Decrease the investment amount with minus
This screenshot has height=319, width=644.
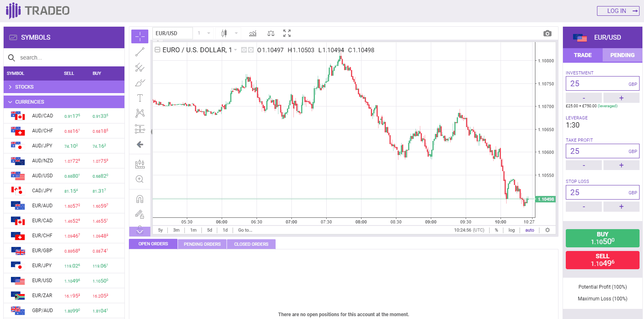tap(584, 98)
